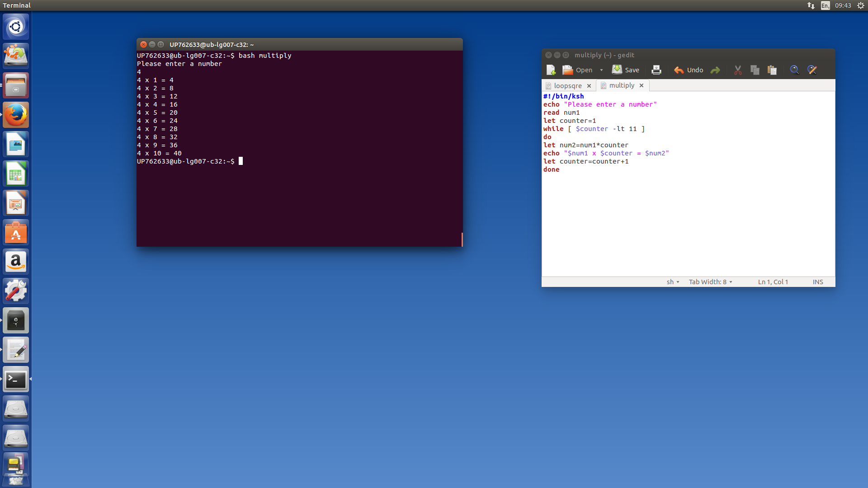Open the lower disk drive launcher icon
Image resolution: width=868 pixels, height=488 pixels.
16,438
